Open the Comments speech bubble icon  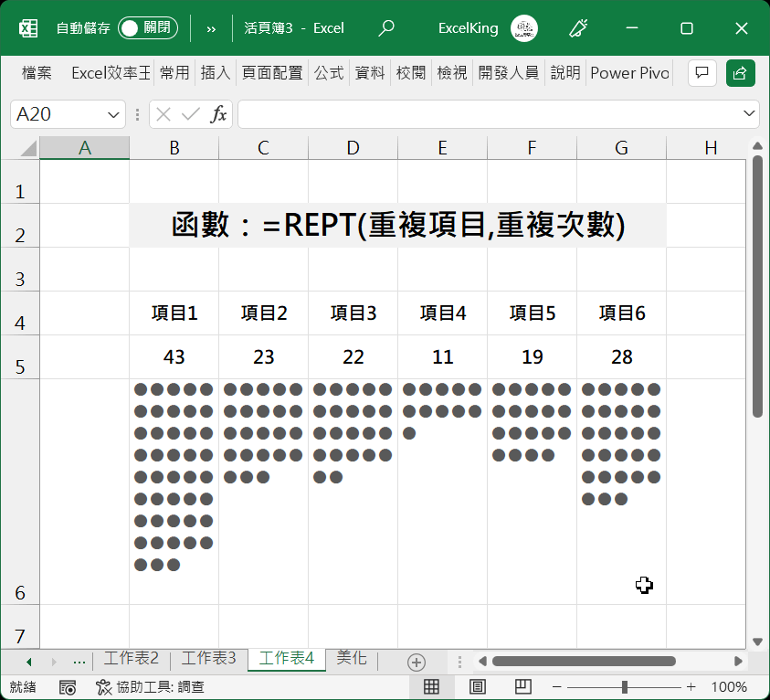pos(701,73)
